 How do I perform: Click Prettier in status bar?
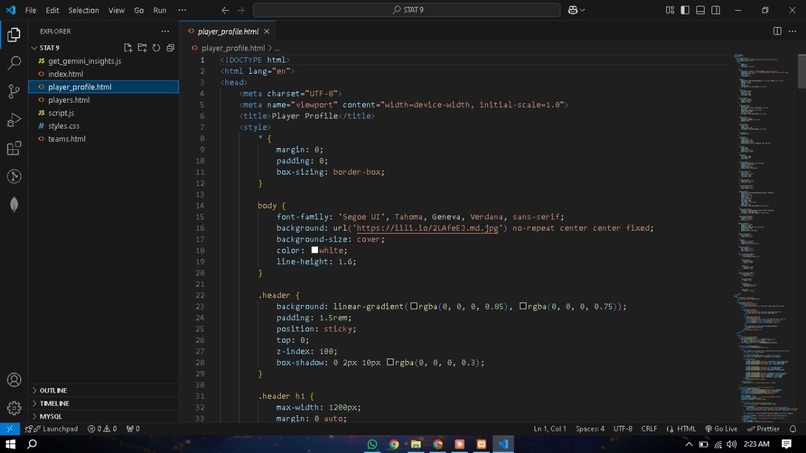point(763,429)
